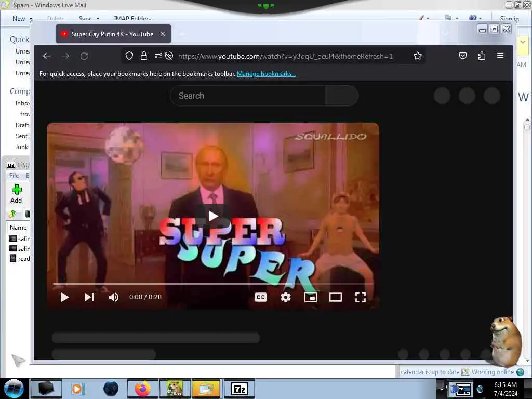The image size is (532, 399).
Task: Close the Super Gay Putin 4K tab
Action: [x=163, y=34]
